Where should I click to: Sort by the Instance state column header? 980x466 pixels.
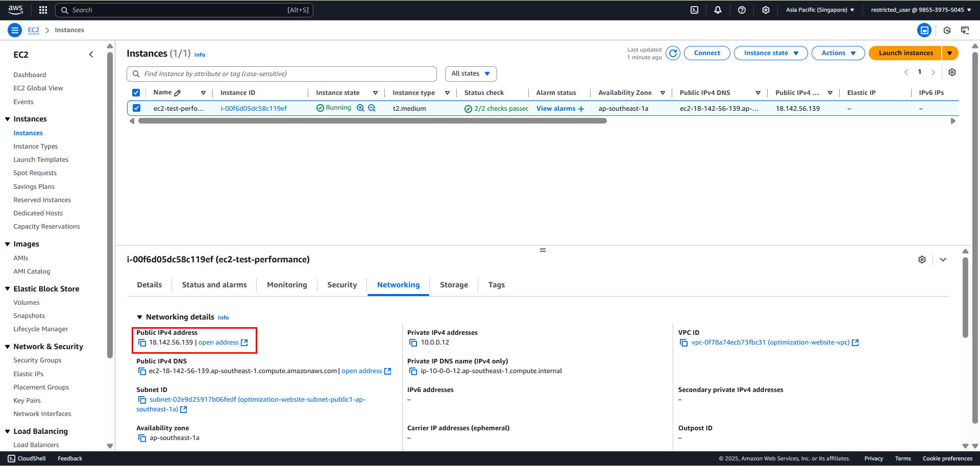tap(337, 93)
